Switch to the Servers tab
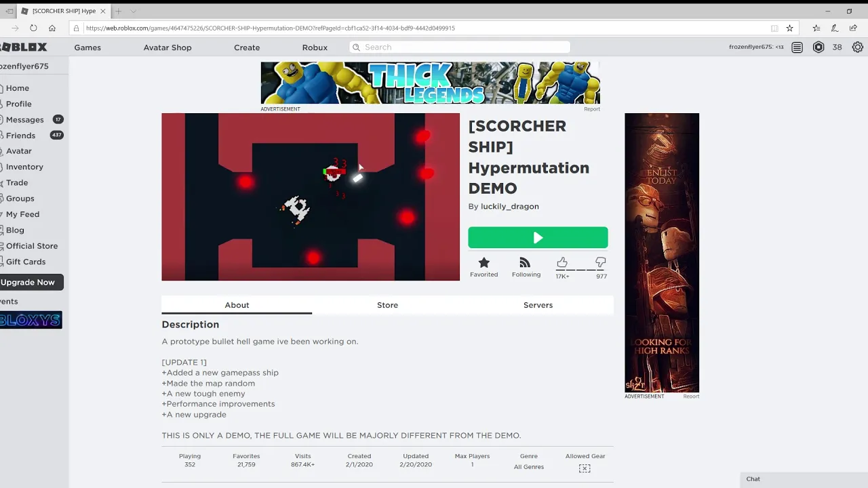Image resolution: width=868 pixels, height=488 pixels. tap(538, 305)
